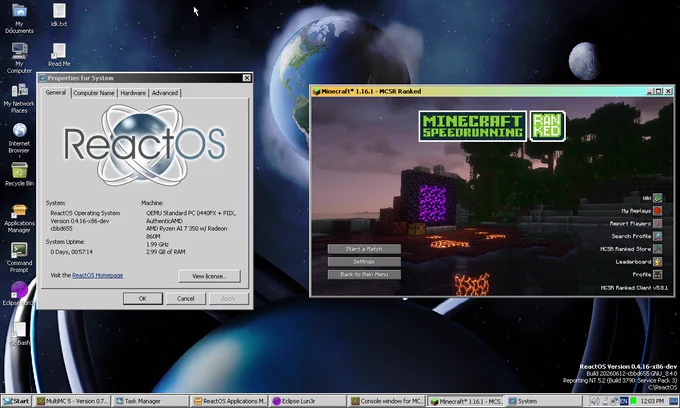The height and width of the screenshot is (408, 680).
Task: Click the 12:03 PM taskbar clock
Action: pyautogui.click(x=652, y=401)
